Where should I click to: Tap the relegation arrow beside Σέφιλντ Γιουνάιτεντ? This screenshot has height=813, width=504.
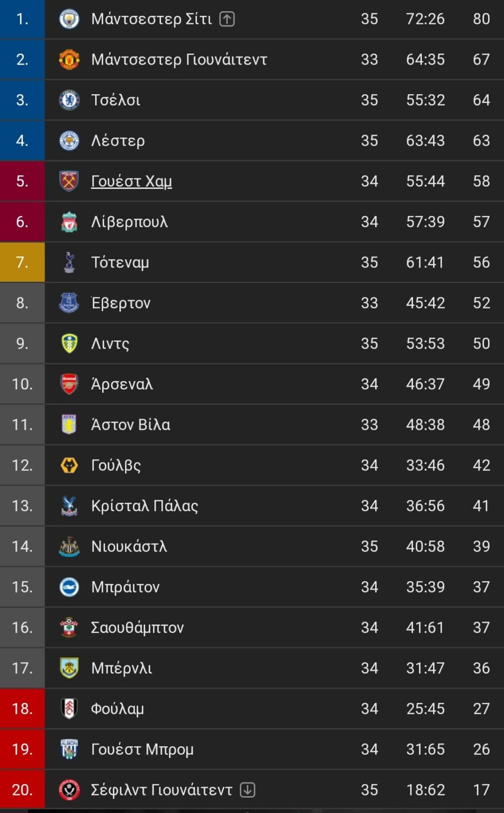248,790
